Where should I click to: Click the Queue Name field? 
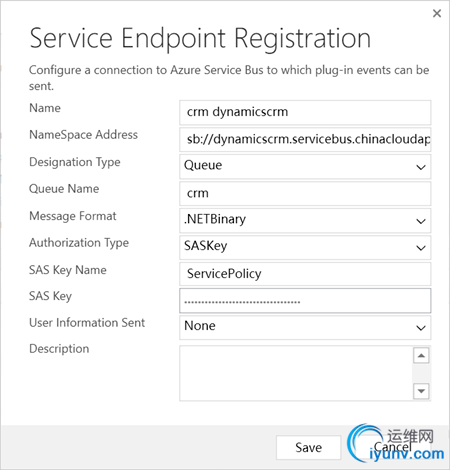[x=305, y=193]
